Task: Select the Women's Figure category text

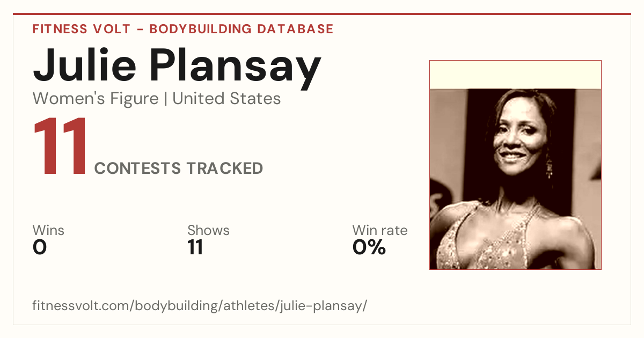Action: point(96,99)
